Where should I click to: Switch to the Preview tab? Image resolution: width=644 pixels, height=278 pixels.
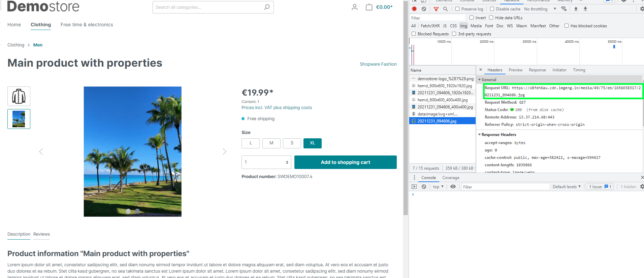click(x=515, y=70)
